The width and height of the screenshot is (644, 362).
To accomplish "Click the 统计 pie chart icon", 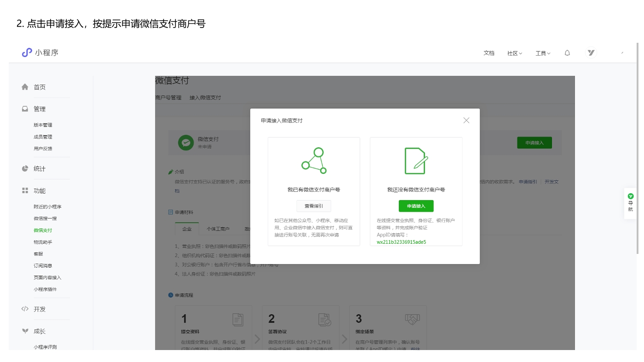I will tap(25, 168).
